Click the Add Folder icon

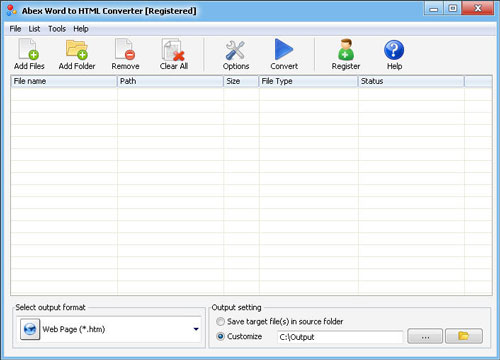click(77, 49)
